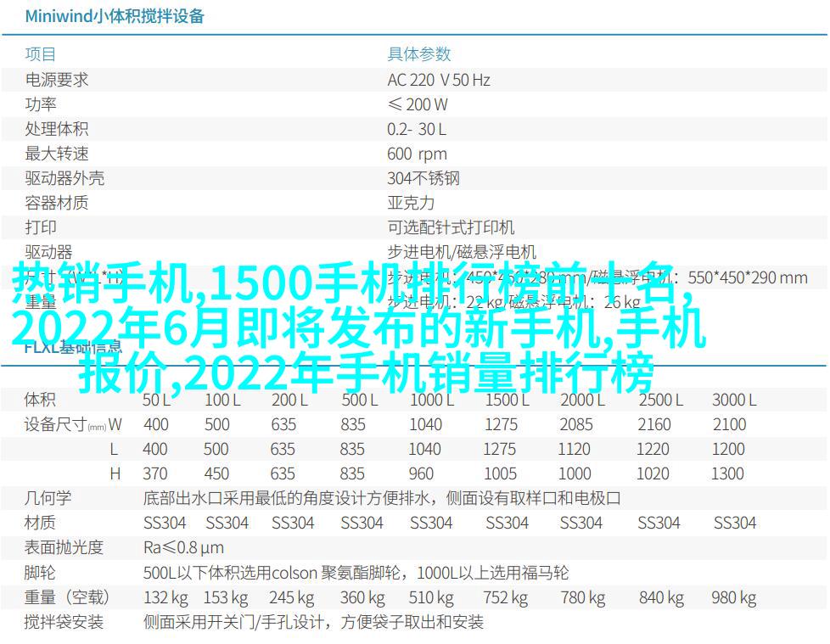This screenshot has width=830, height=644.
Task: Select the 304不锈钢 drive housing value
Action: click(423, 178)
